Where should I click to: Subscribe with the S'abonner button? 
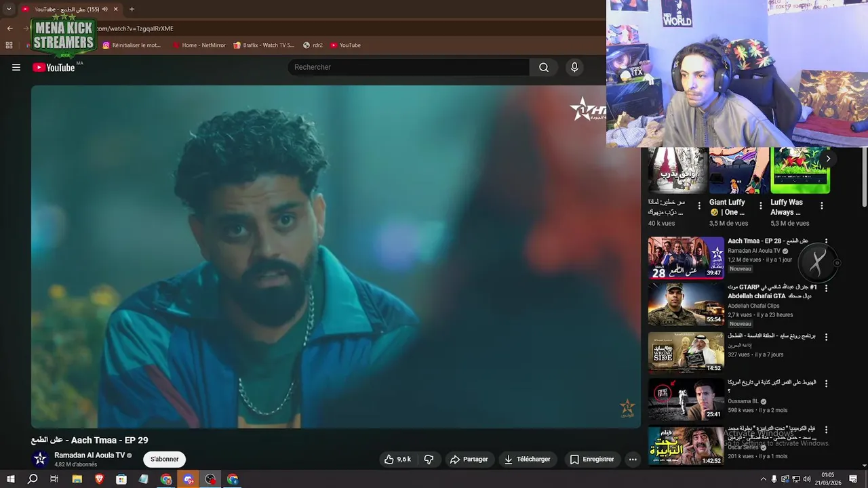click(x=165, y=459)
